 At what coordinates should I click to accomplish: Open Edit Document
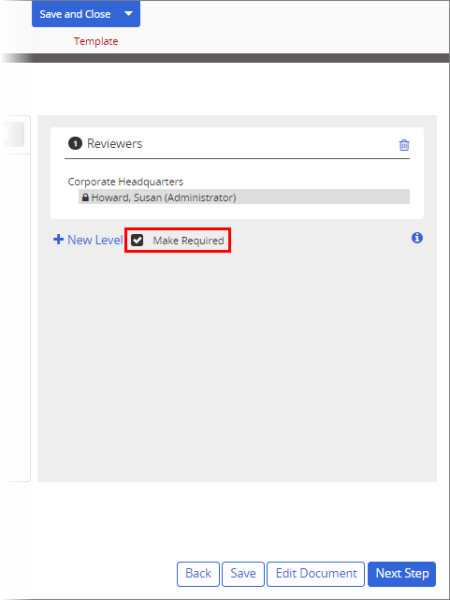pos(316,574)
